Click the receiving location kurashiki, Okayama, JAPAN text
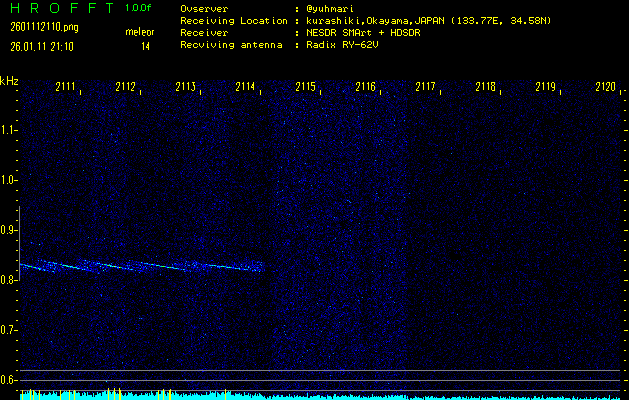629x400 pixels. click(428, 21)
